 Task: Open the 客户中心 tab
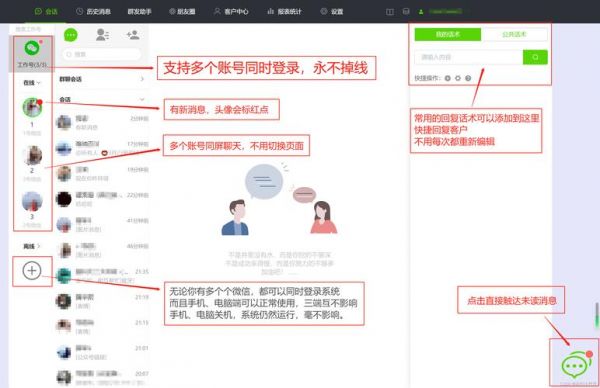click(231, 11)
